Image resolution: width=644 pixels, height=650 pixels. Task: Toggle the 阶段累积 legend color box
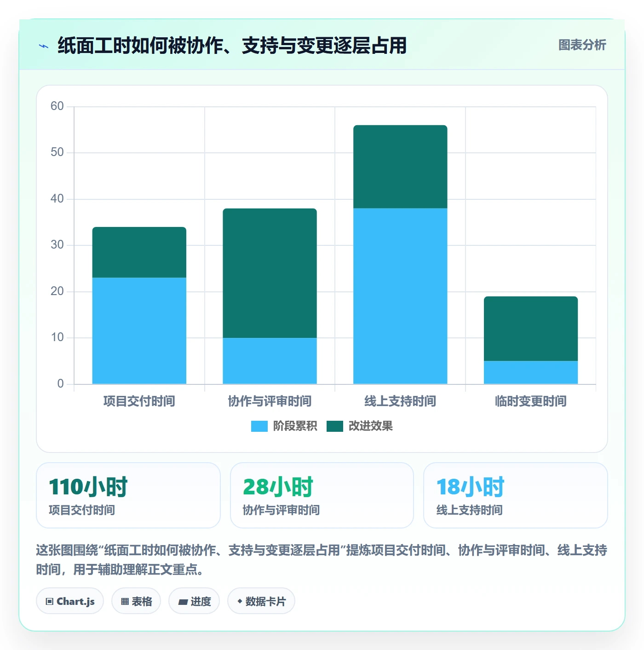tap(259, 426)
